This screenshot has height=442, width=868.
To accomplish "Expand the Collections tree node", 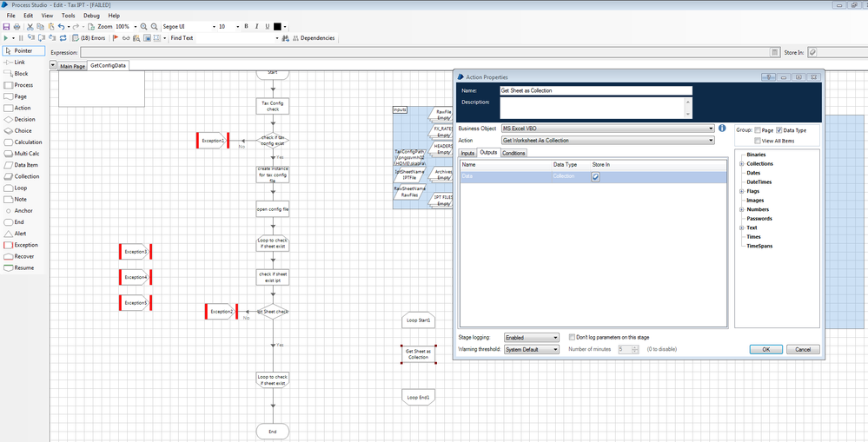I will tap(741, 163).
